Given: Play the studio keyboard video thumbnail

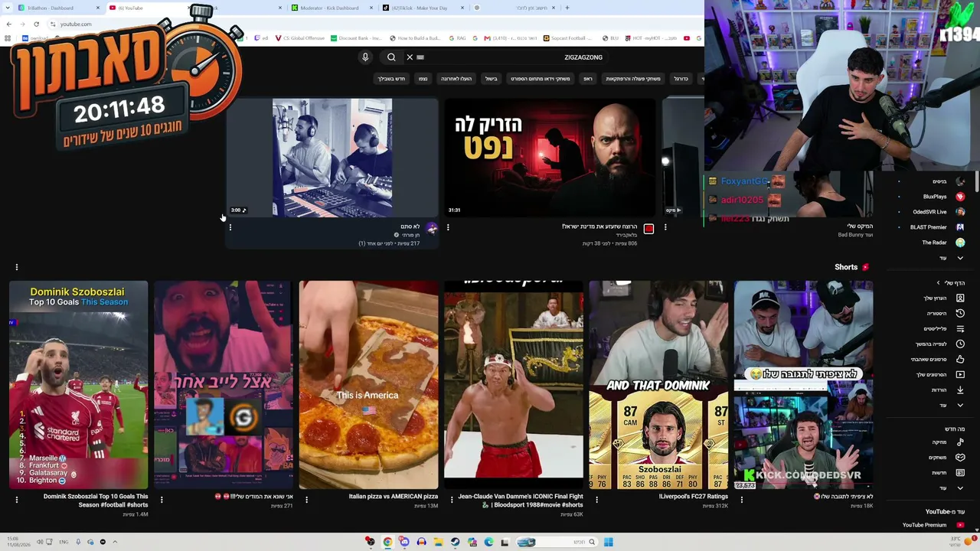Looking at the screenshot, I should [x=332, y=158].
